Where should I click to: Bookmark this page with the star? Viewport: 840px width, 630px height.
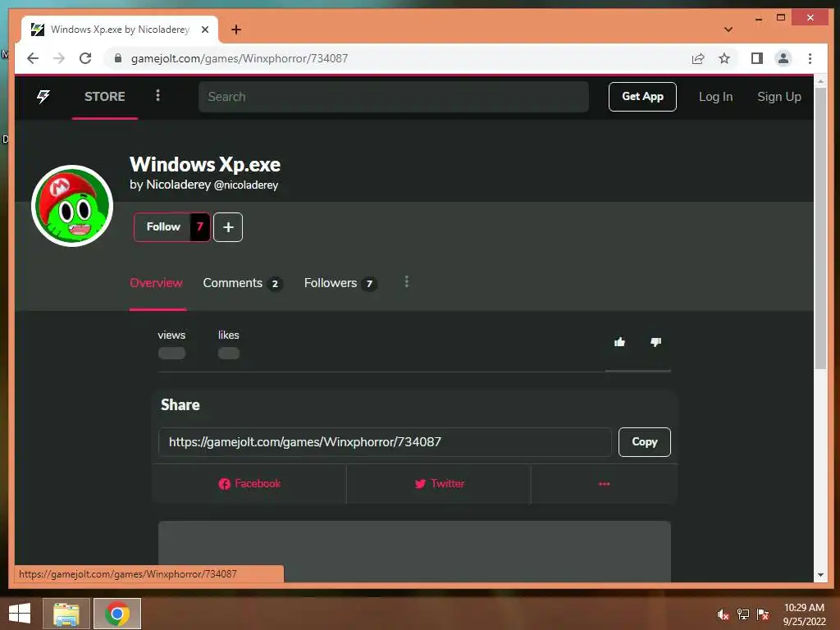coord(724,58)
